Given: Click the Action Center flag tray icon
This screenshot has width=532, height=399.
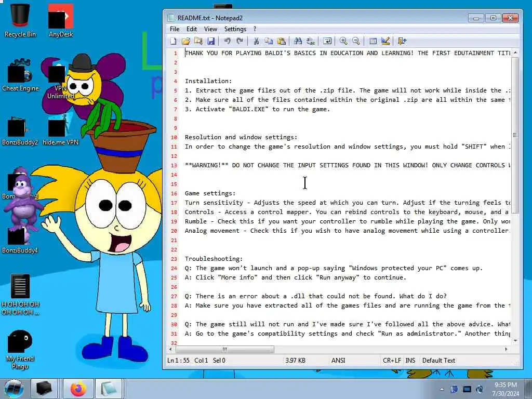Looking at the screenshot, I should click(454, 389).
